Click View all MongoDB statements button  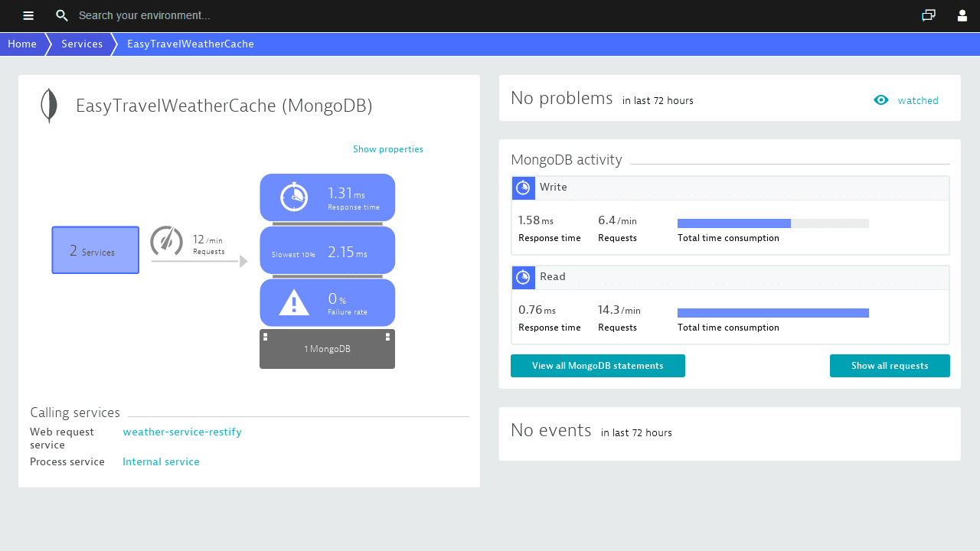[x=598, y=366]
